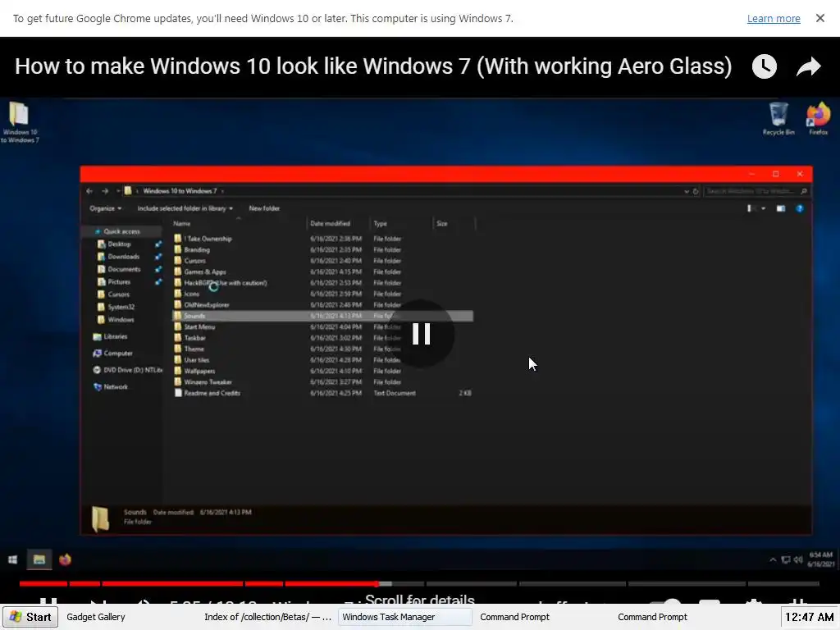Open the Learn more link in Chrome infobar

pyautogui.click(x=773, y=19)
